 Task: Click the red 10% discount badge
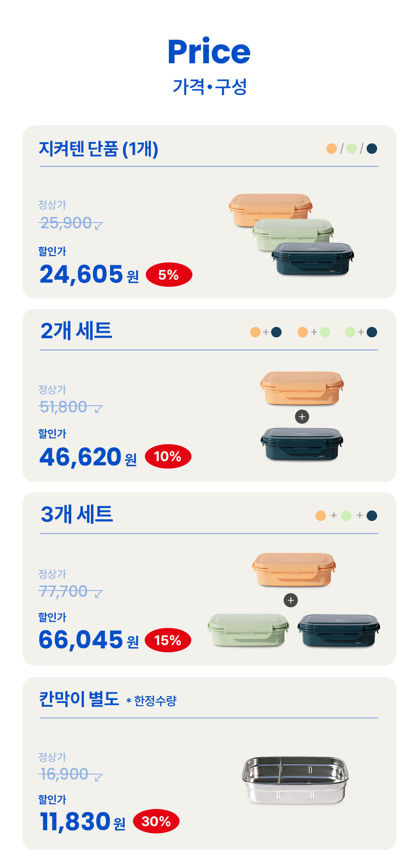(x=168, y=456)
